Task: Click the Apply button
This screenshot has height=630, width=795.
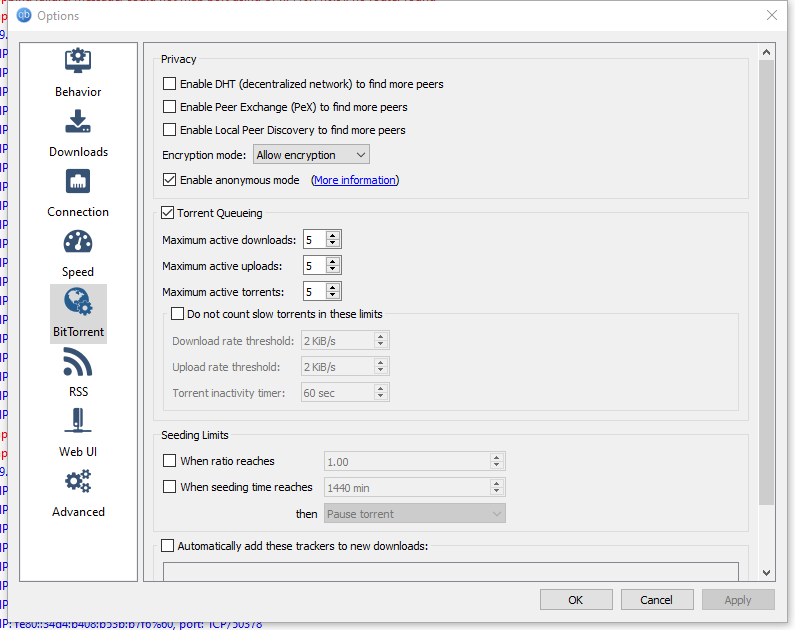Action: click(738, 600)
